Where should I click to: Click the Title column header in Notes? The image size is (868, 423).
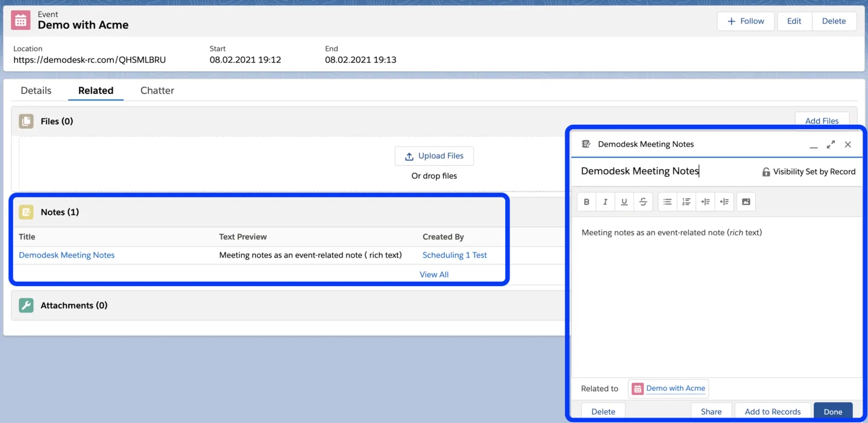(27, 237)
